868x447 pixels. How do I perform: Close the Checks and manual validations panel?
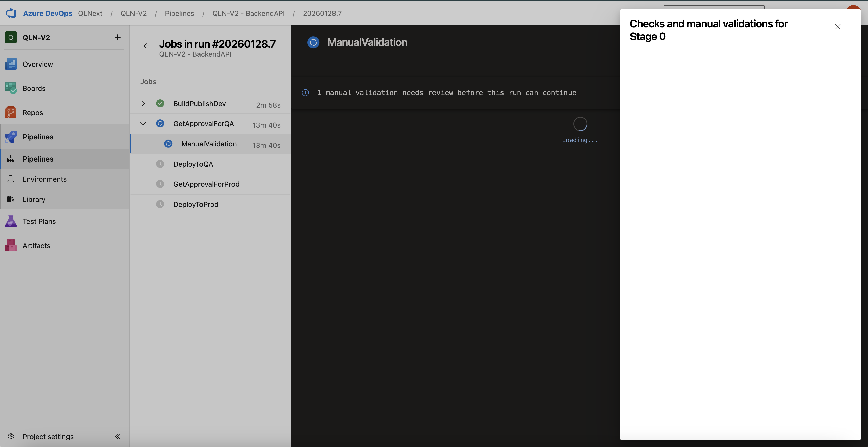(x=838, y=27)
